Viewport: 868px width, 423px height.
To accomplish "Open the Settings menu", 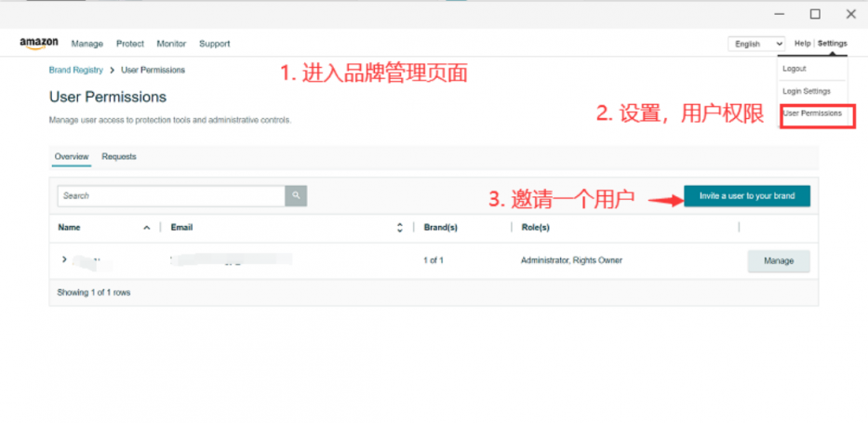I will [832, 44].
